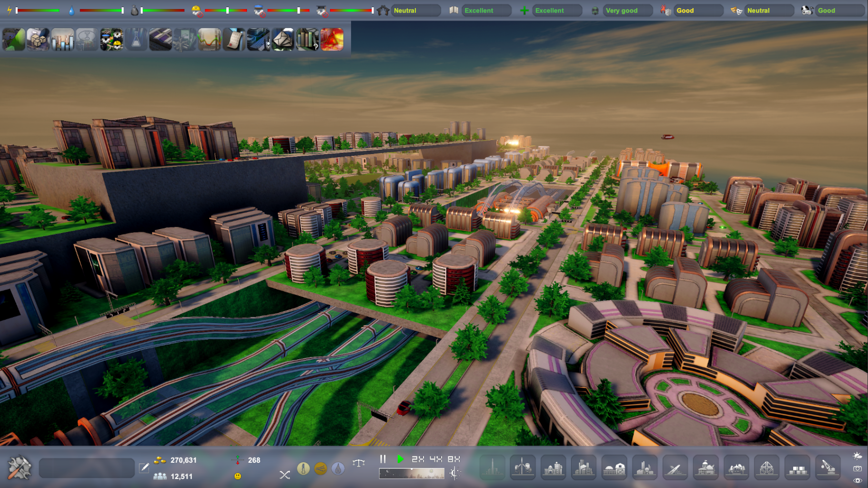Click the Very good status indicator
Image resolution: width=868 pixels, height=488 pixels.
point(628,10)
